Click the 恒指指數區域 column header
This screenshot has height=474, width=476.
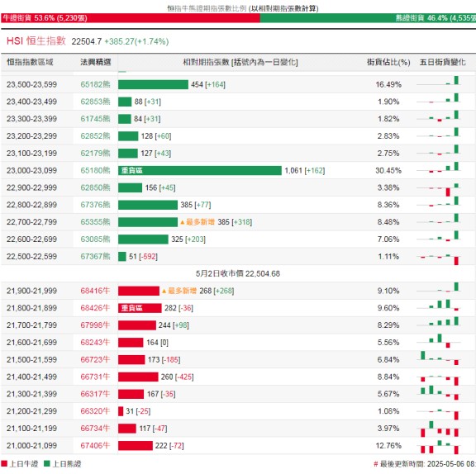(x=30, y=62)
